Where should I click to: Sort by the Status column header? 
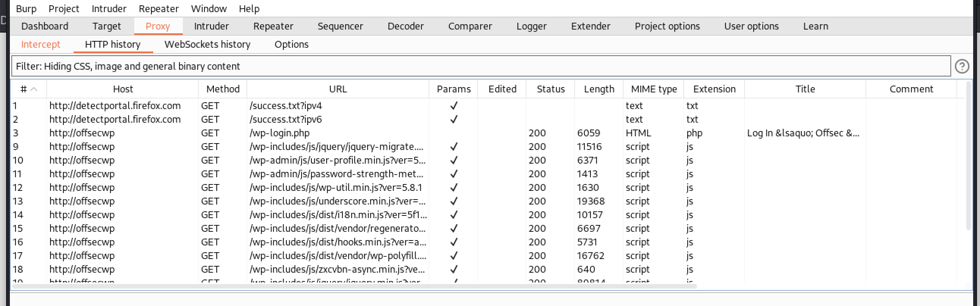pyautogui.click(x=550, y=89)
